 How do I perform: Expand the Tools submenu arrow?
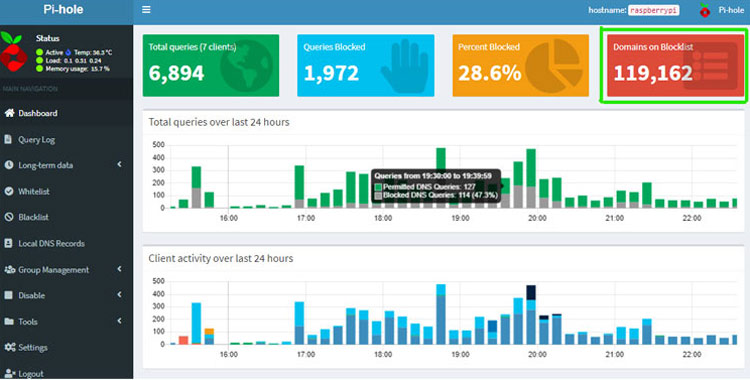tap(119, 321)
